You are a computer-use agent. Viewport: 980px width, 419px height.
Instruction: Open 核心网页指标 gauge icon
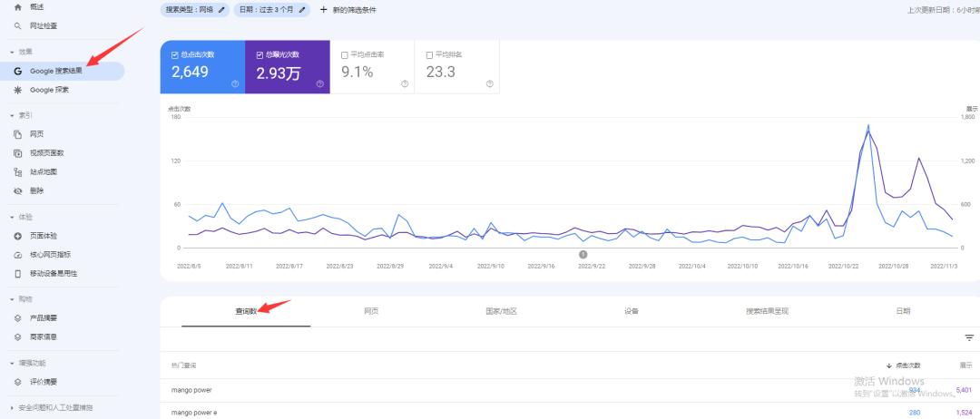point(18,255)
